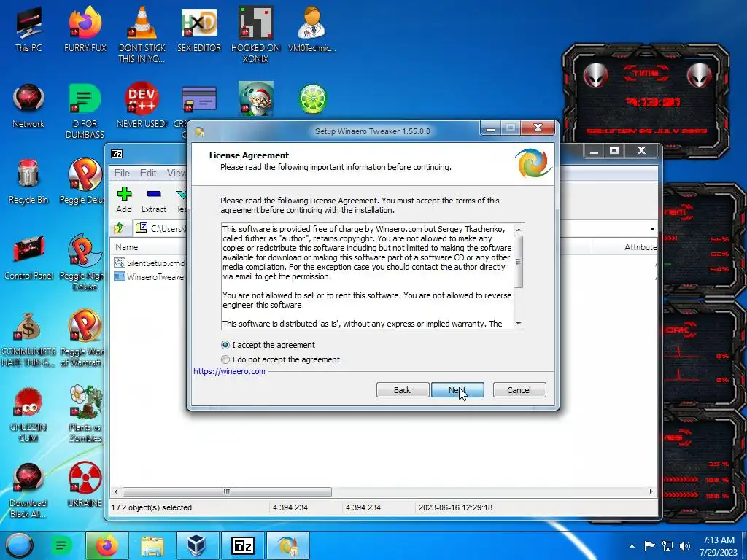This screenshot has height=560, width=747.
Task: Open the https://winaero.com link
Action: [x=229, y=371]
